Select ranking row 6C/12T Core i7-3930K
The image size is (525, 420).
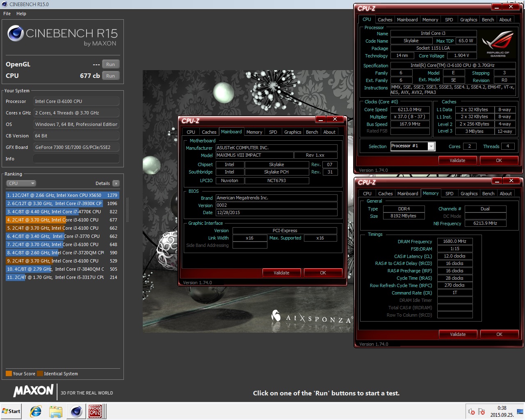point(62,203)
